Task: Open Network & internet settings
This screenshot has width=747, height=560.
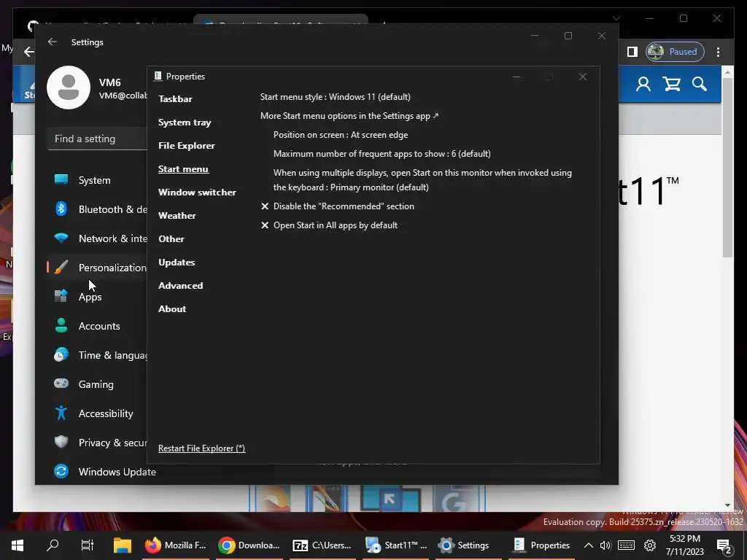Action: (x=97, y=238)
